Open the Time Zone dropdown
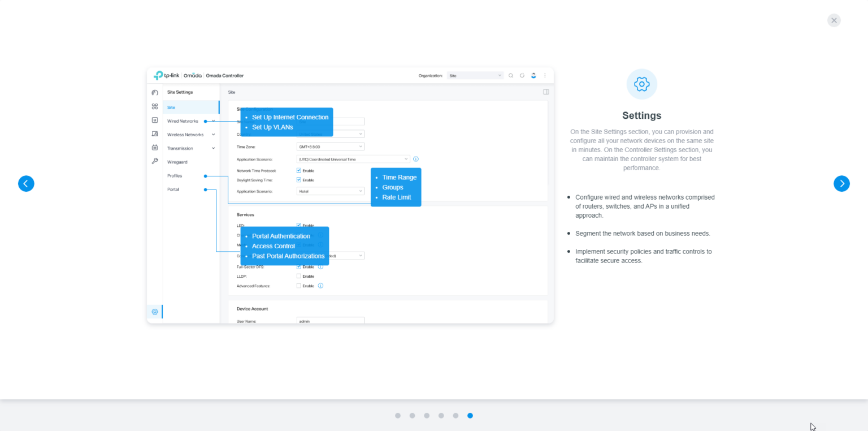 [331, 146]
